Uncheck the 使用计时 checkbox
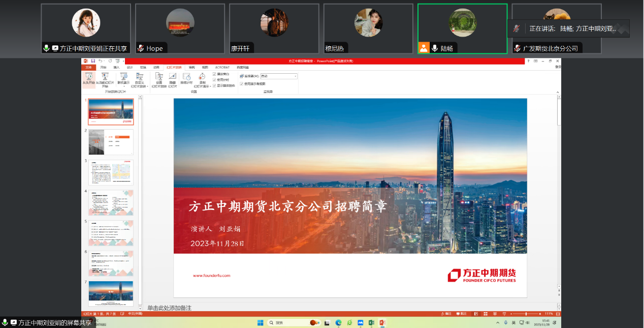The image size is (644, 328). [215, 80]
